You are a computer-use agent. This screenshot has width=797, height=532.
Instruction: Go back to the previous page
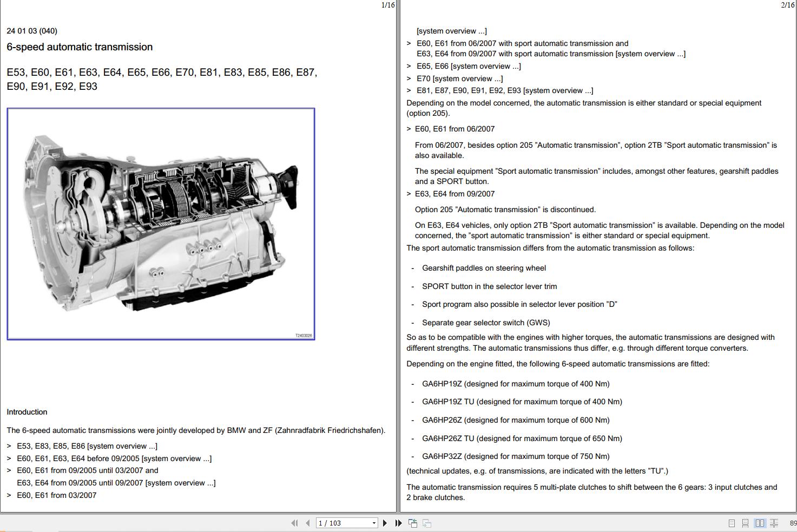tap(307, 523)
